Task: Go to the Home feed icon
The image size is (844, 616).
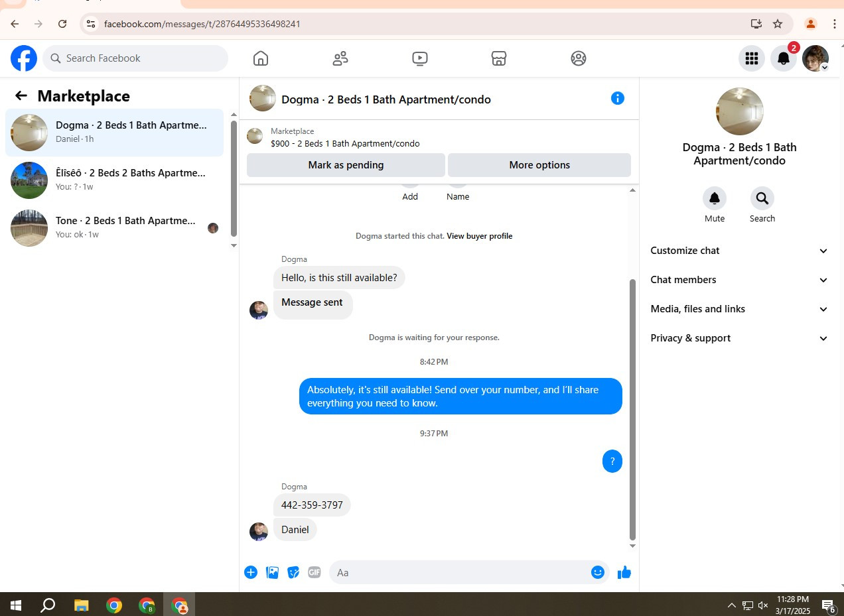Action: 261,58
